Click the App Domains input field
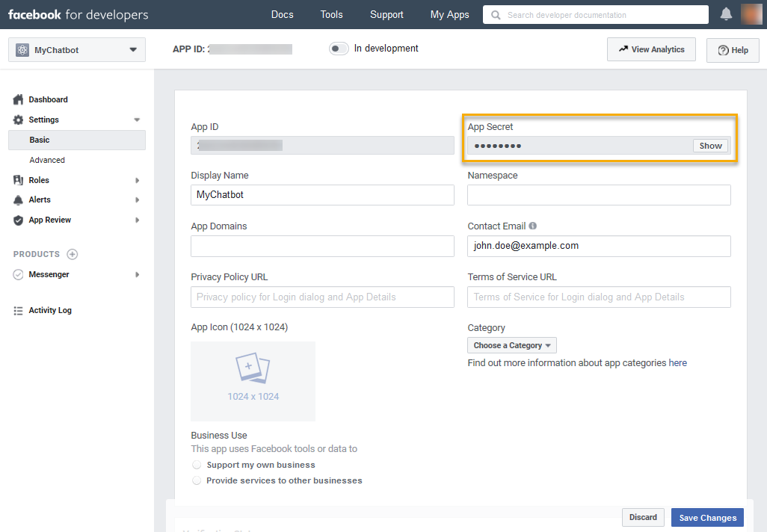The image size is (767, 532). [x=322, y=246]
